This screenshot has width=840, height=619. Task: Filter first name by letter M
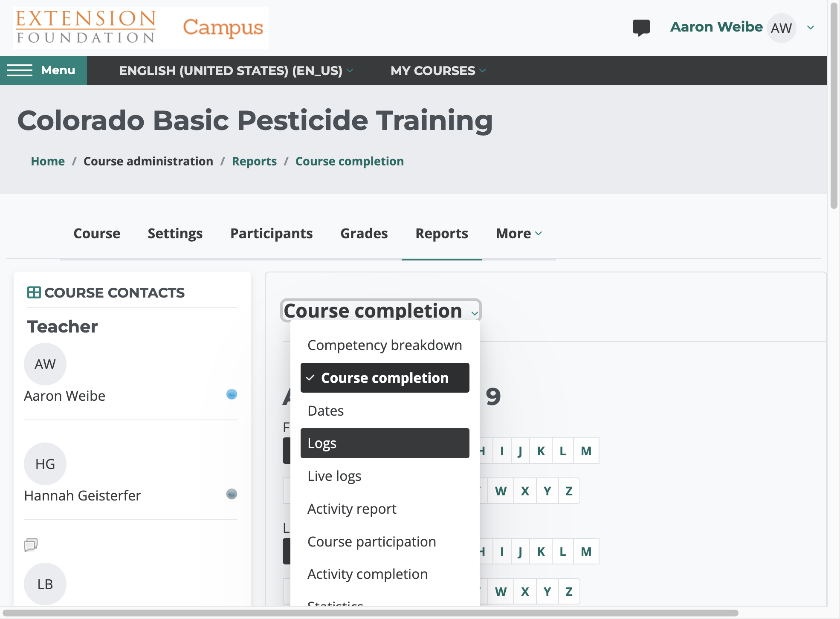tap(586, 451)
